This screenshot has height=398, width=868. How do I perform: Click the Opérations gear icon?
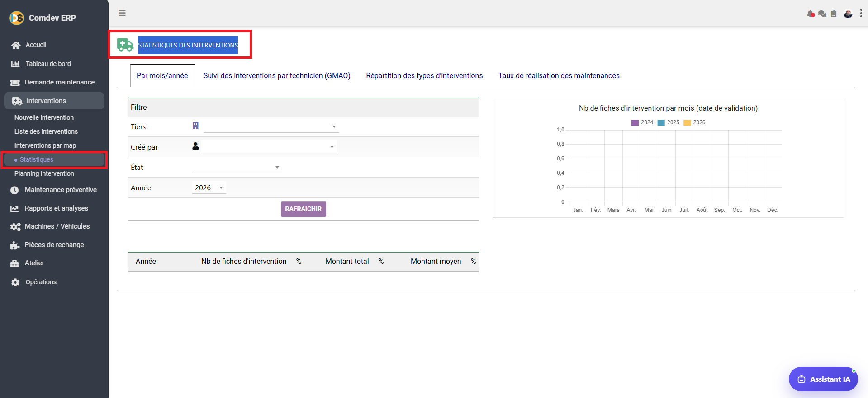(x=15, y=282)
